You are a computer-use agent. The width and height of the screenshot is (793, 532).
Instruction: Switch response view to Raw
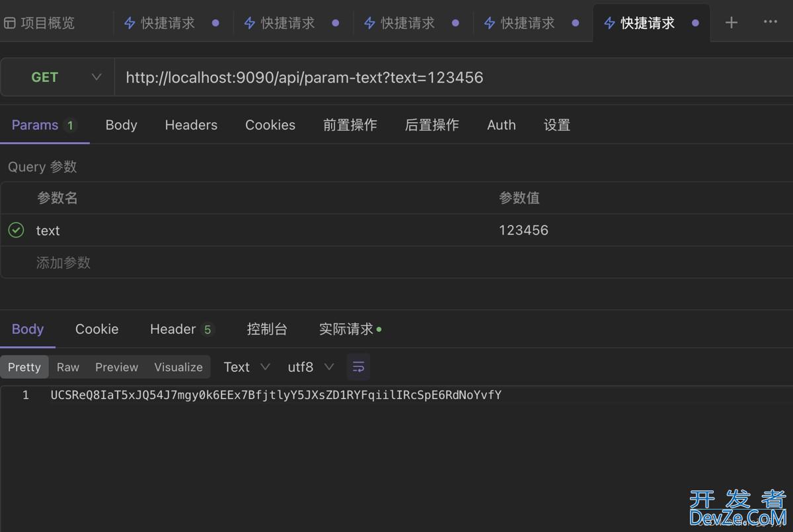[68, 367]
